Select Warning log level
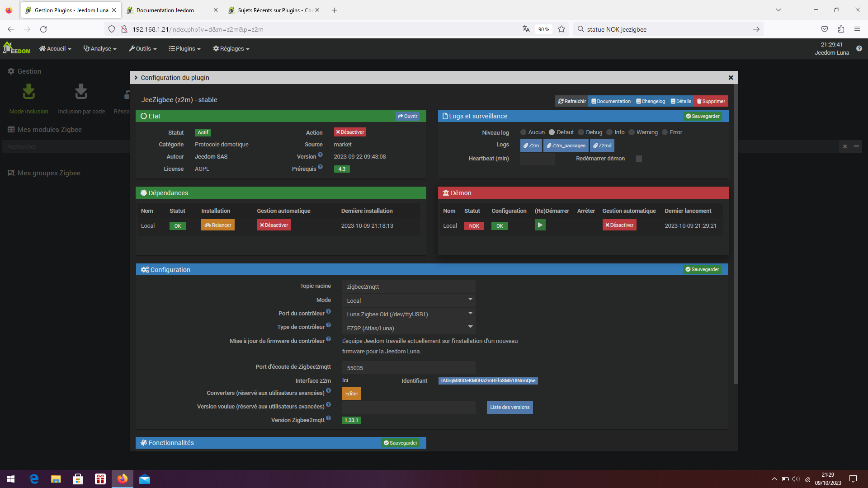 coord(632,132)
